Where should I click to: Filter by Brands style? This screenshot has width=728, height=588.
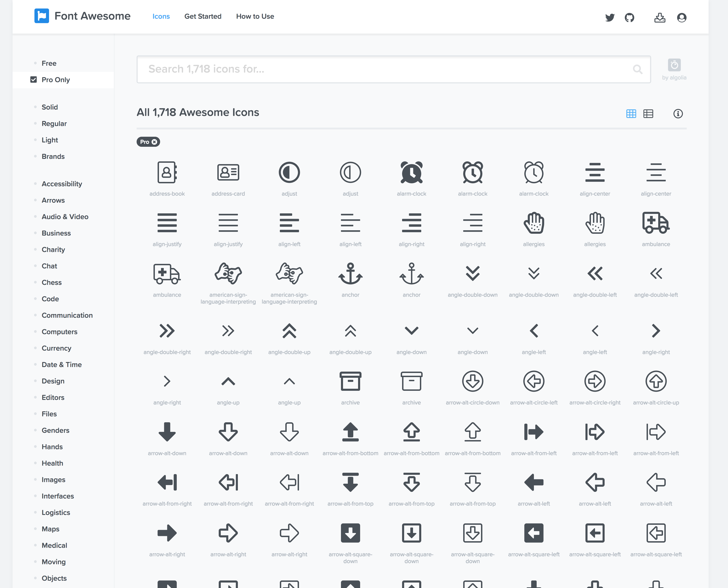click(53, 157)
